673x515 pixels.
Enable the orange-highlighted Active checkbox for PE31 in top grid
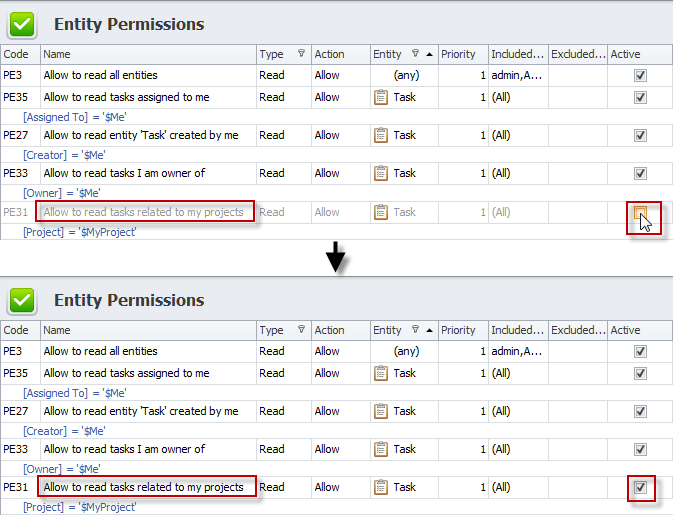click(640, 212)
